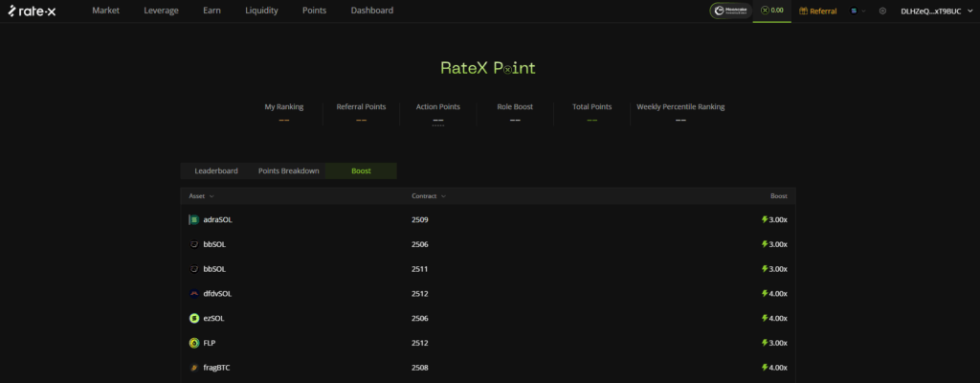This screenshot has width=980, height=383.
Task: Go to the Market page
Action: tap(106, 11)
